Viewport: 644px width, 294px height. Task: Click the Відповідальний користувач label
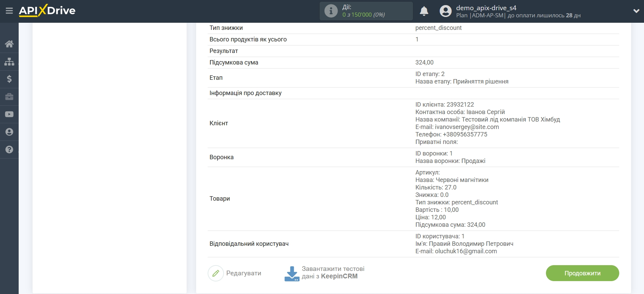pos(249,244)
